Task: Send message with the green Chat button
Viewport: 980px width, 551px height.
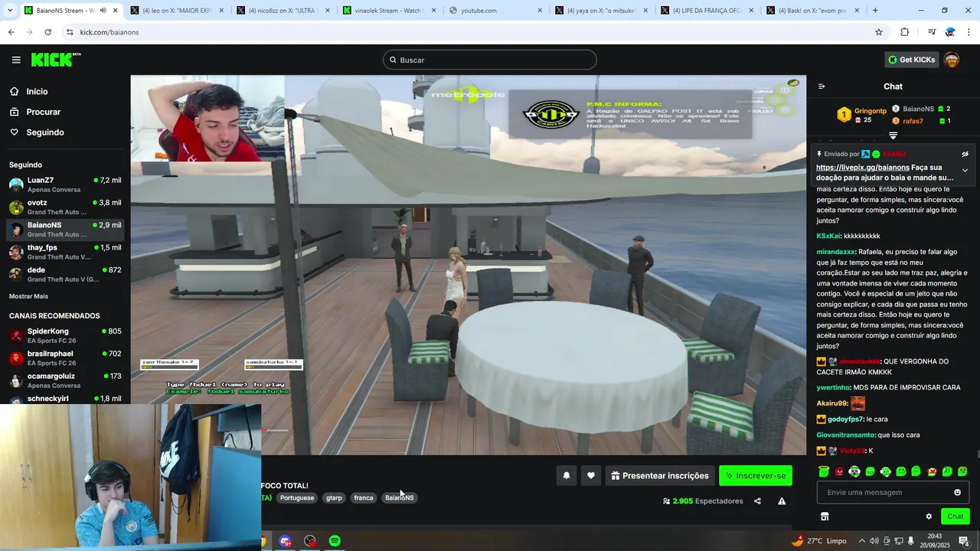Action: (955, 517)
